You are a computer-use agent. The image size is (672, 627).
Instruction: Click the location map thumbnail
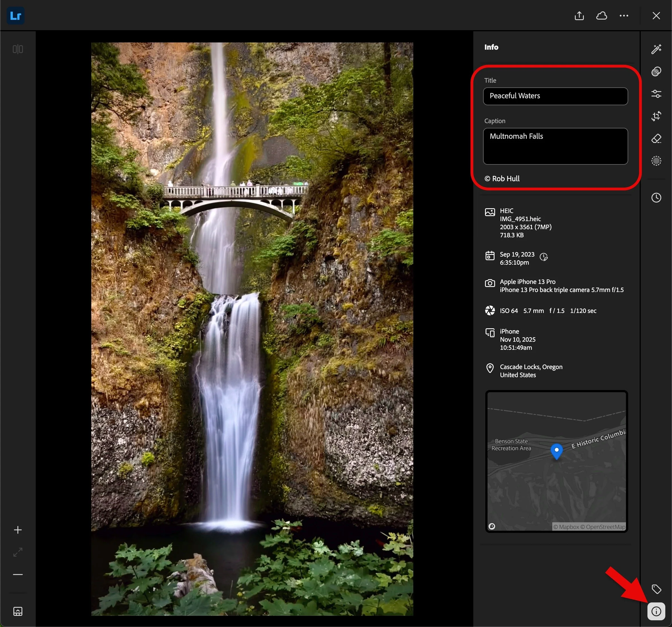tap(556, 461)
